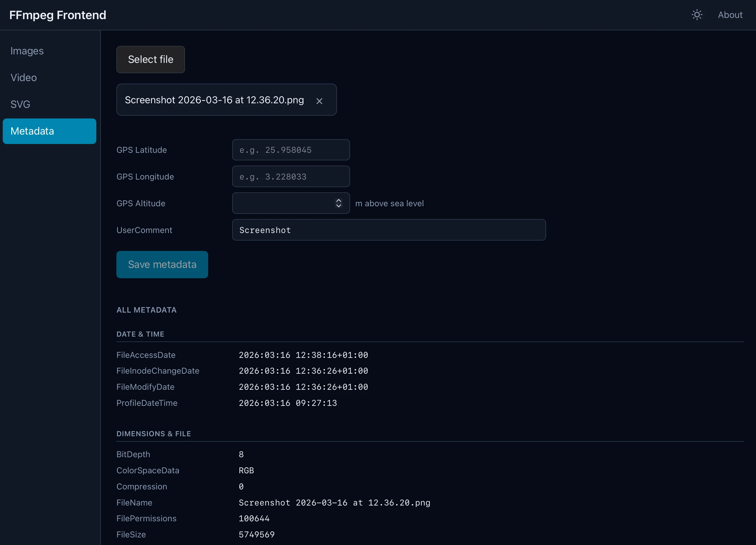
Task: Decrement GPS Altitude with the down stepper arrow
Action: (x=339, y=206)
